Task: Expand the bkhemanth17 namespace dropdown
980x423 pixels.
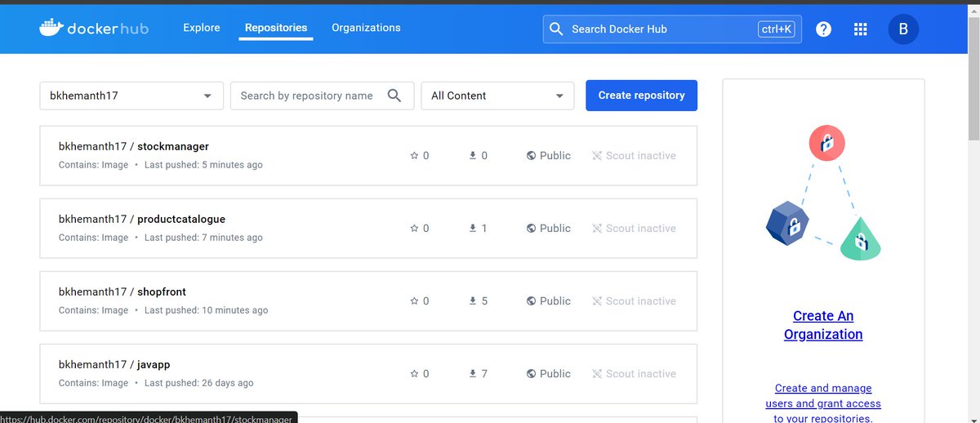Action: (x=131, y=96)
